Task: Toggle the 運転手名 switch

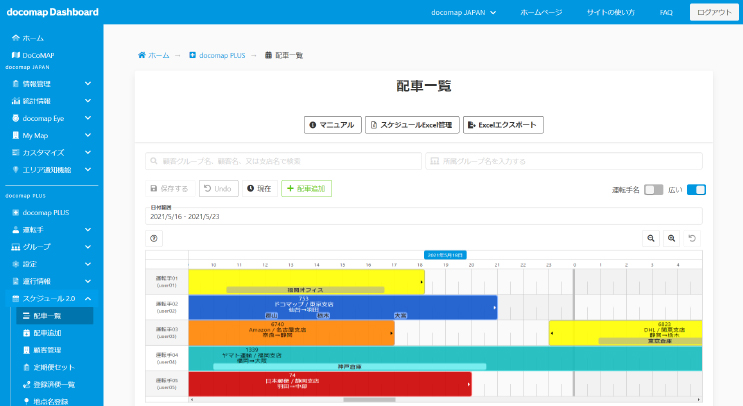Action: (x=653, y=189)
